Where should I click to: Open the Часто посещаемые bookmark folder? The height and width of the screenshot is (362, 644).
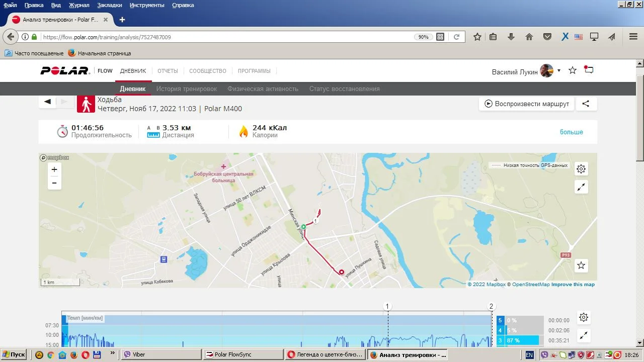(x=34, y=53)
